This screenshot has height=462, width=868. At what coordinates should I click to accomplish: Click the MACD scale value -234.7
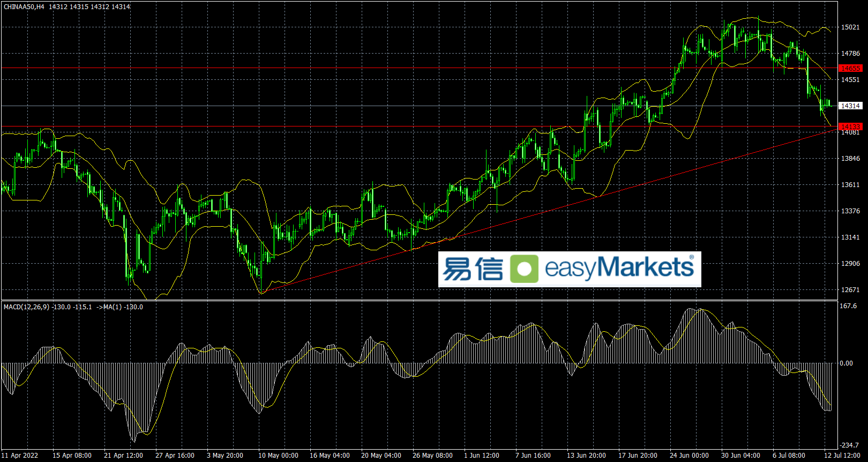pos(849,445)
